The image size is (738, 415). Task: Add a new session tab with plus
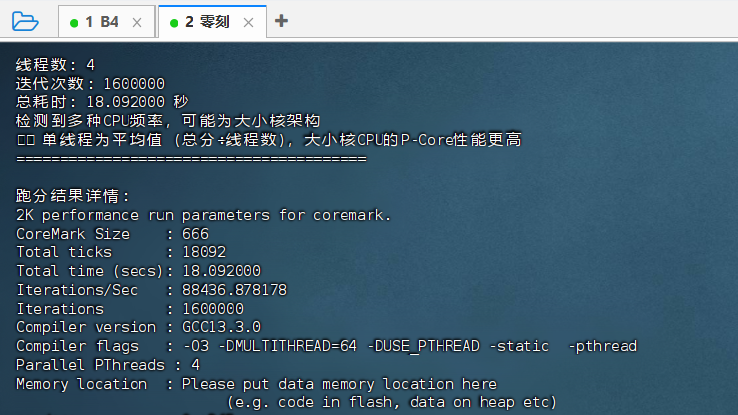(281, 21)
